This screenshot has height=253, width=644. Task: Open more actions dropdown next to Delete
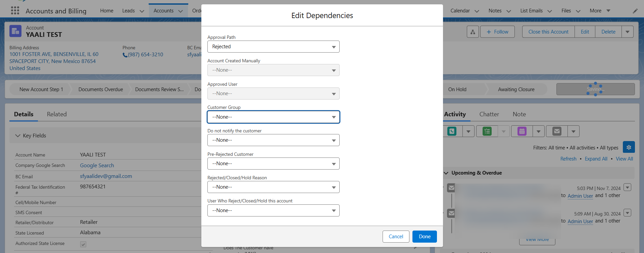pyautogui.click(x=627, y=32)
